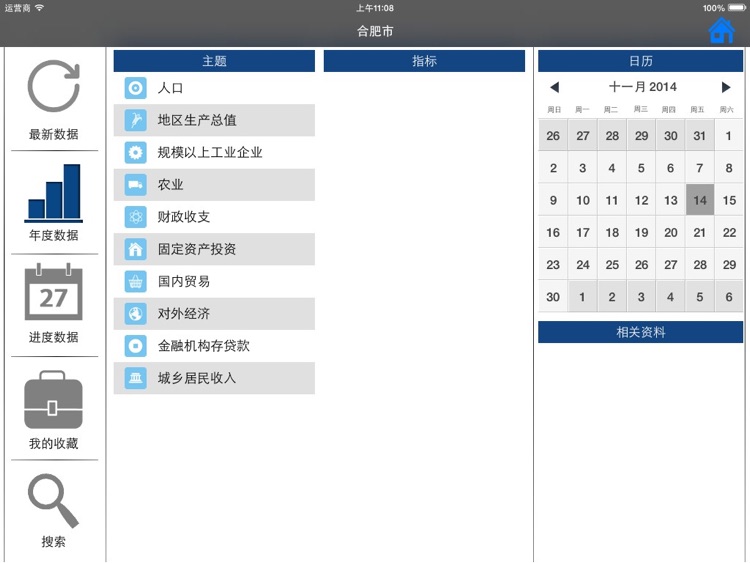Screen dimensions: 750x563
Task: Click the globe icon for 对外经济
Action: pos(135,314)
